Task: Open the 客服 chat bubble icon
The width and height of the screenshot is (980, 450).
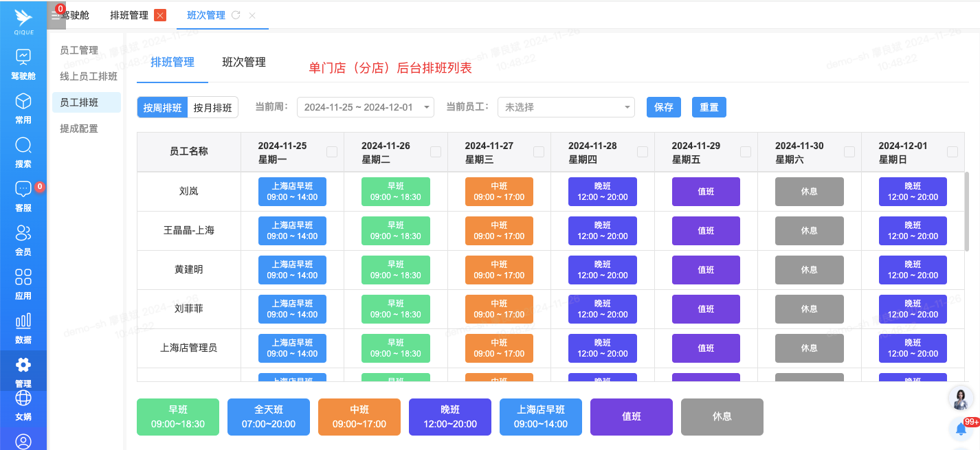Action: (23, 190)
